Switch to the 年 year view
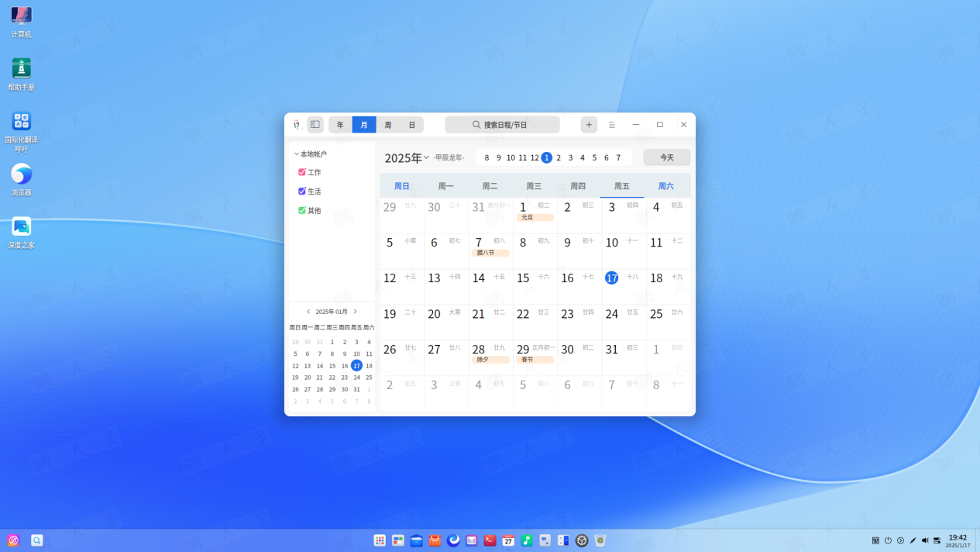The image size is (980, 552). coord(340,125)
